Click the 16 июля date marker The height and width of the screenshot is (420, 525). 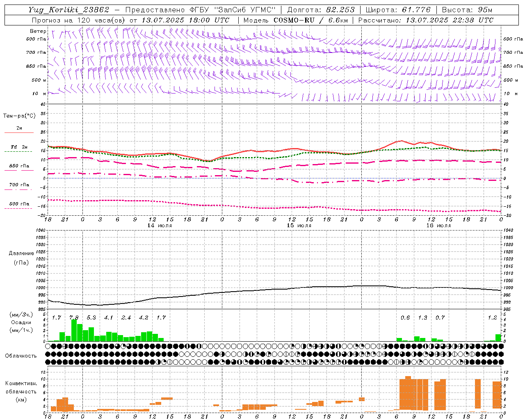438,226
